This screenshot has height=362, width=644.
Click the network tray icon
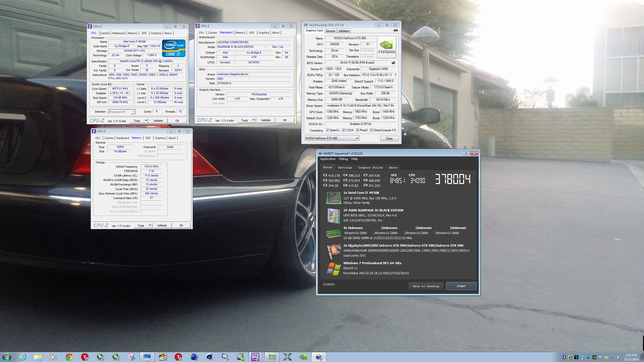point(613,357)
